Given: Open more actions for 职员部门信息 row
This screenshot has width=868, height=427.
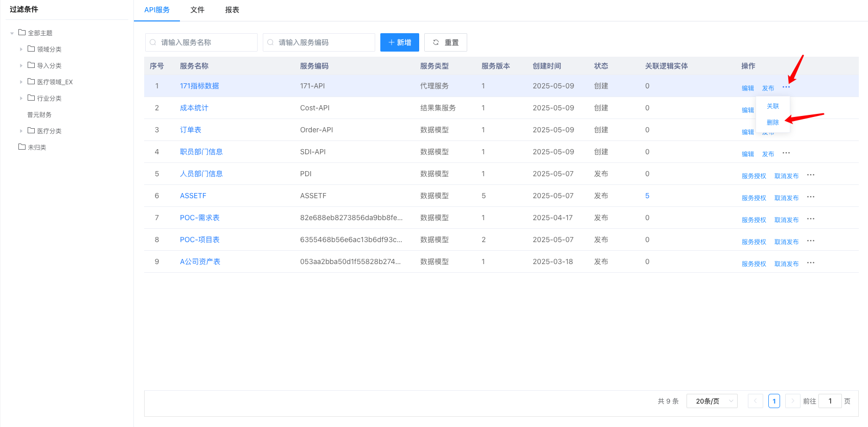Looking at the screenshot, I should click(x=786, y=153).
